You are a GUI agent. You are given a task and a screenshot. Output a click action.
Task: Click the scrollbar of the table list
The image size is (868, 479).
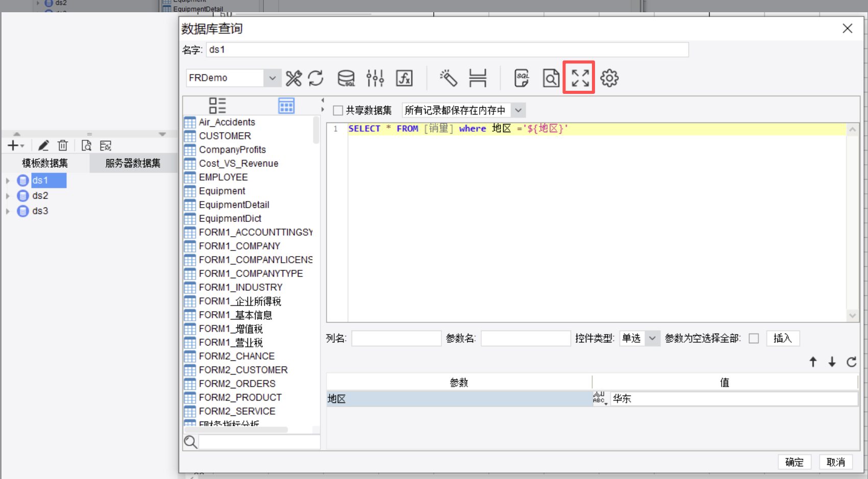316,130
